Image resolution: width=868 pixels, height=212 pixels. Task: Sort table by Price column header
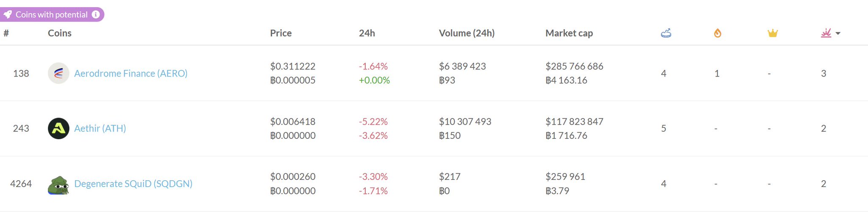click(281, 33)
